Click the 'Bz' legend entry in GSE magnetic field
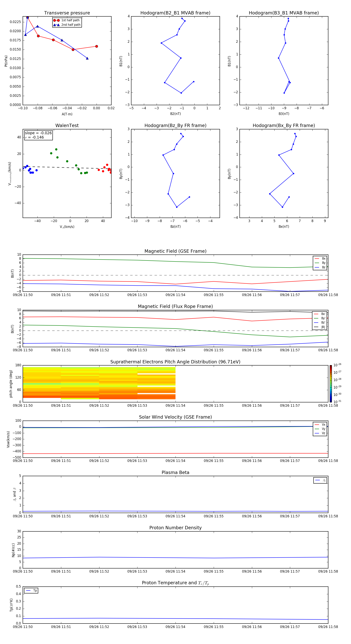The height and width of the screenshot is (644, 351). pos(320,267)
